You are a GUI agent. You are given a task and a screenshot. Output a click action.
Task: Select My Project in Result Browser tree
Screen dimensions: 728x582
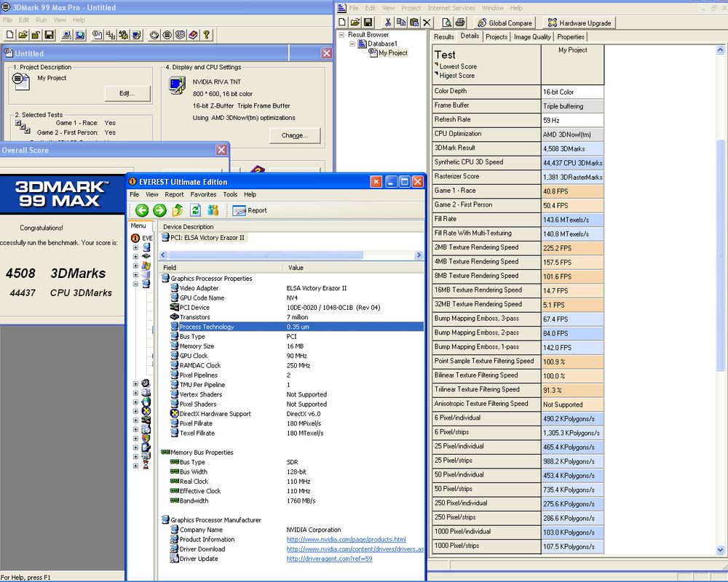coord(393,53)
